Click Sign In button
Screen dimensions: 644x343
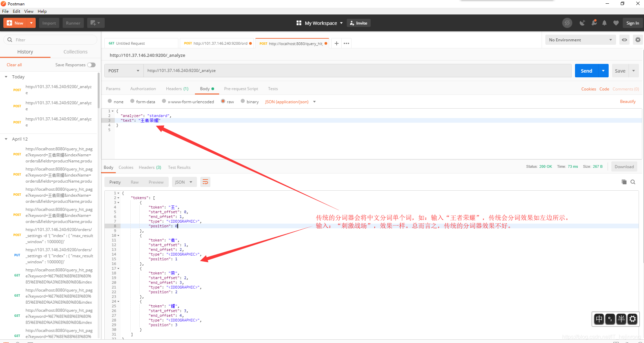point(633,23)
